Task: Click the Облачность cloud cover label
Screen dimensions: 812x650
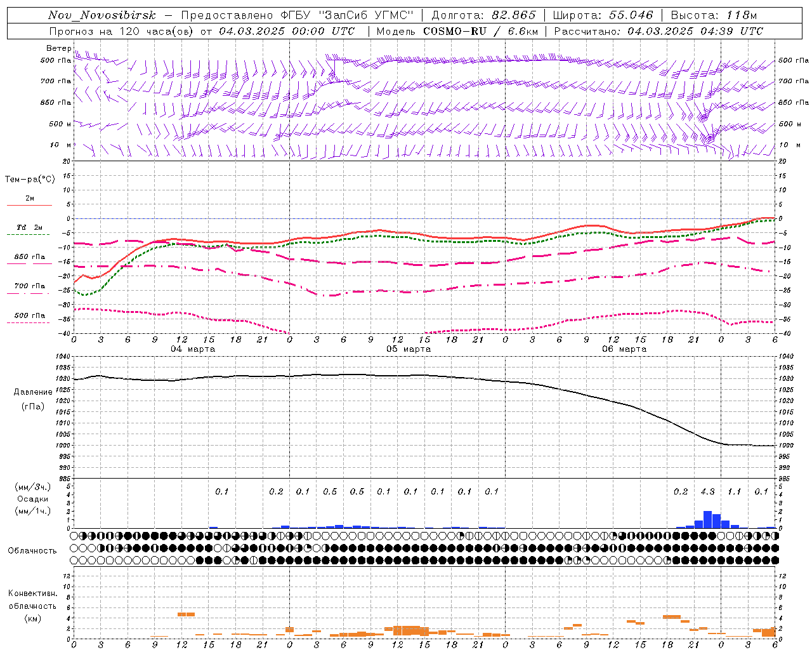Action: [32, 551]
